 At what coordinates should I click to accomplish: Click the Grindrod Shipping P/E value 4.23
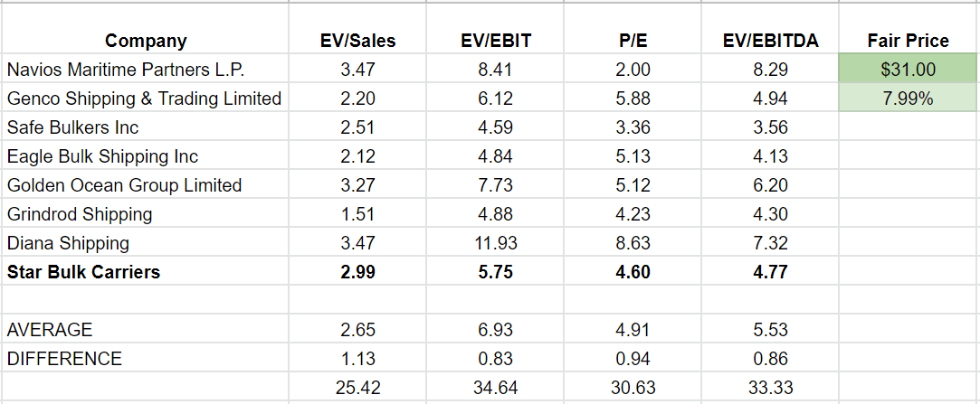(x=633, y=214)
